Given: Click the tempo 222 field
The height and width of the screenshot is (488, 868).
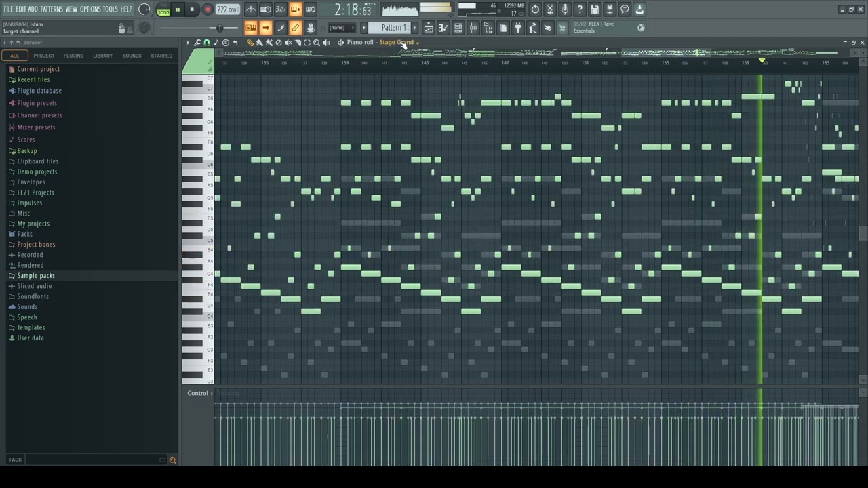Looking at the screenshot, I should (227, 9).
